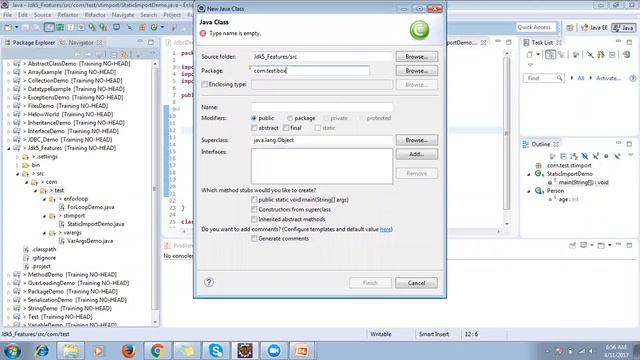640x360 pixels.
Task: Open the File menu
Action: click(7, 15)
